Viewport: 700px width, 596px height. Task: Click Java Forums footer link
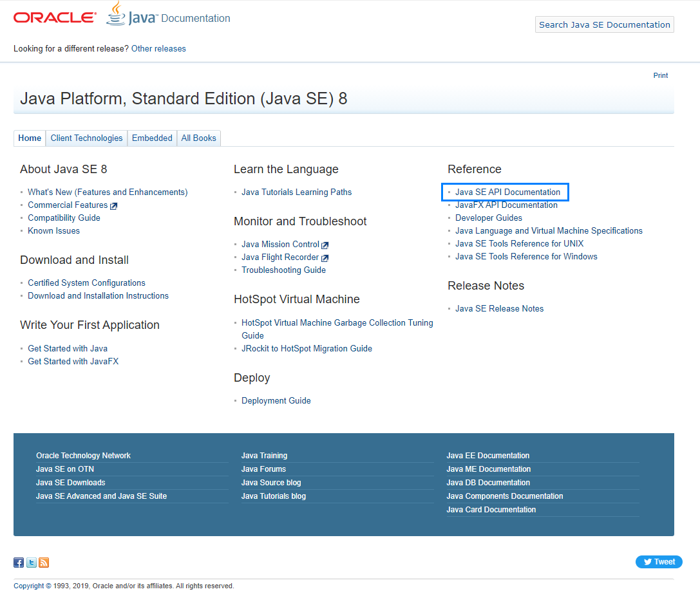[263, 469]
